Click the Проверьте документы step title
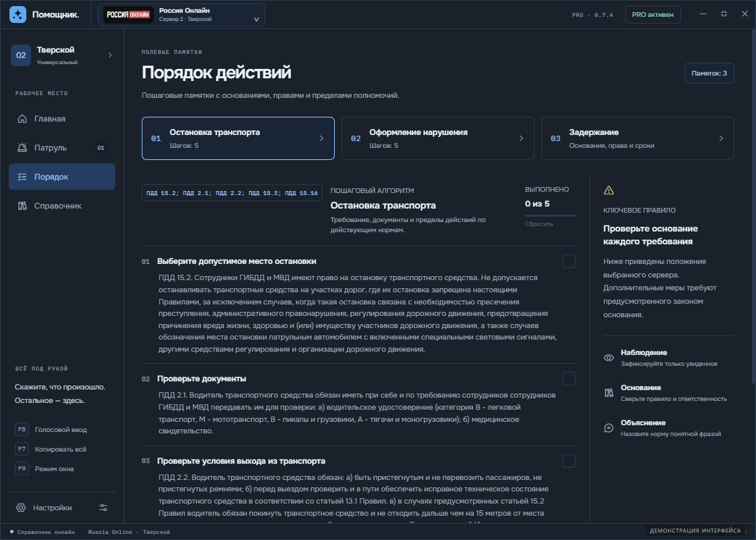756x540 pixels. click(x=202, y=379)
